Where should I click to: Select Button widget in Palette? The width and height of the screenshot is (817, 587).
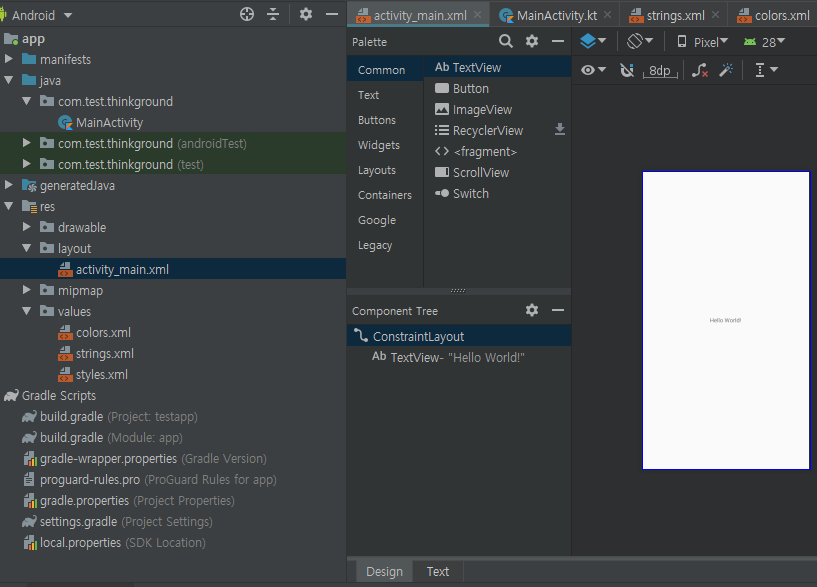tap(498, 89)
